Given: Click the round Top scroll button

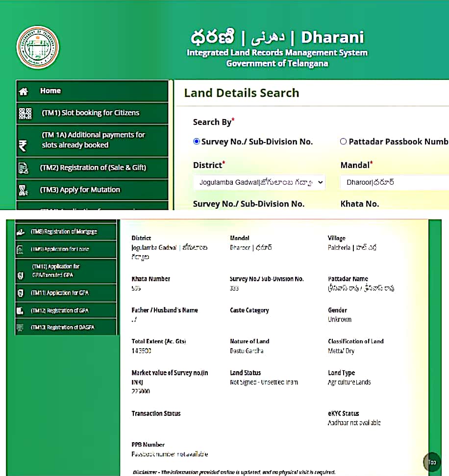Looking at the screenshot, I should (x=432, y=462).
